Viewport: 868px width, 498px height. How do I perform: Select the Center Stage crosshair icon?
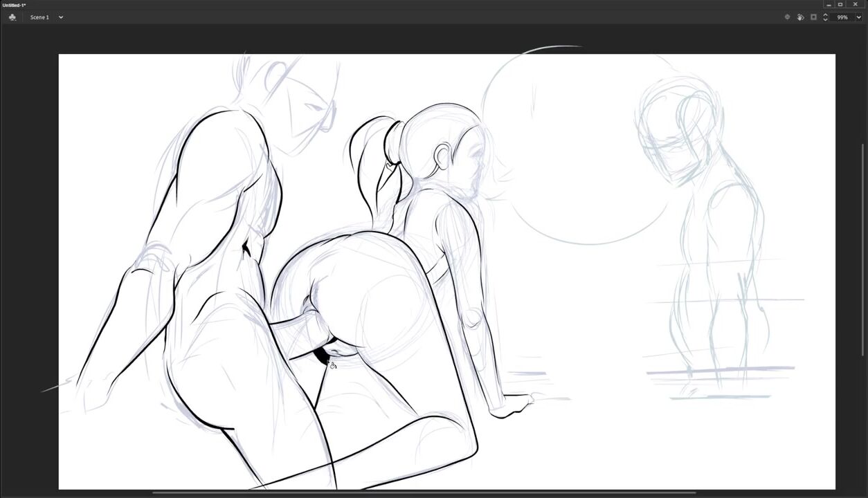click(x=787, y=17)
